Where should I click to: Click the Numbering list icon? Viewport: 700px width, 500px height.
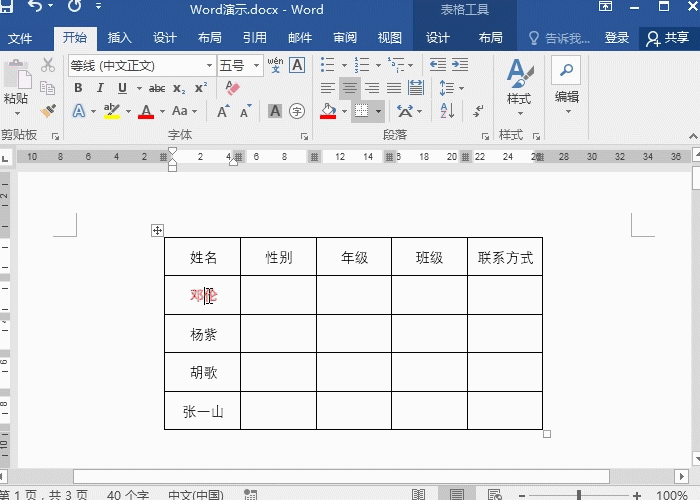click(362, 65)
